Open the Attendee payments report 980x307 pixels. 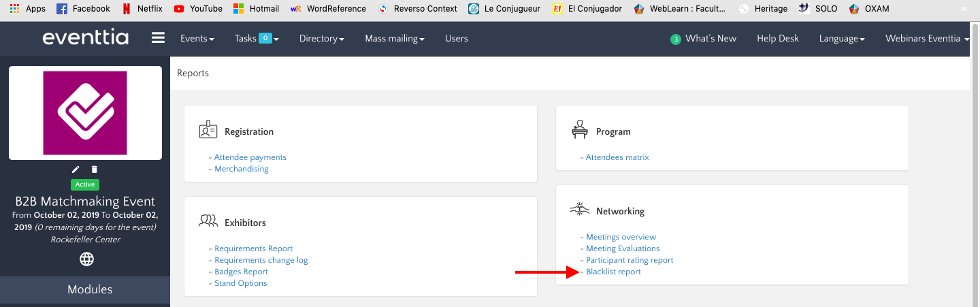[x=250, y=157]
